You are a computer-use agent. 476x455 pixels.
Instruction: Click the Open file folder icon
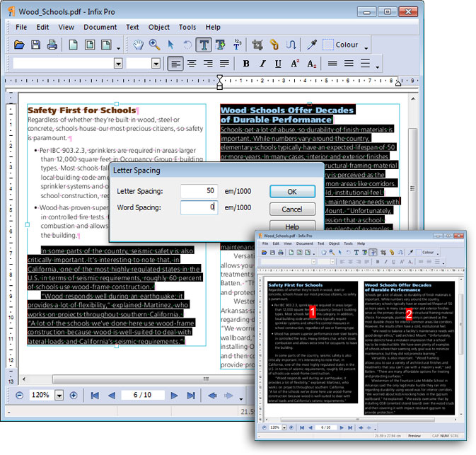click(x=20, y=45)
